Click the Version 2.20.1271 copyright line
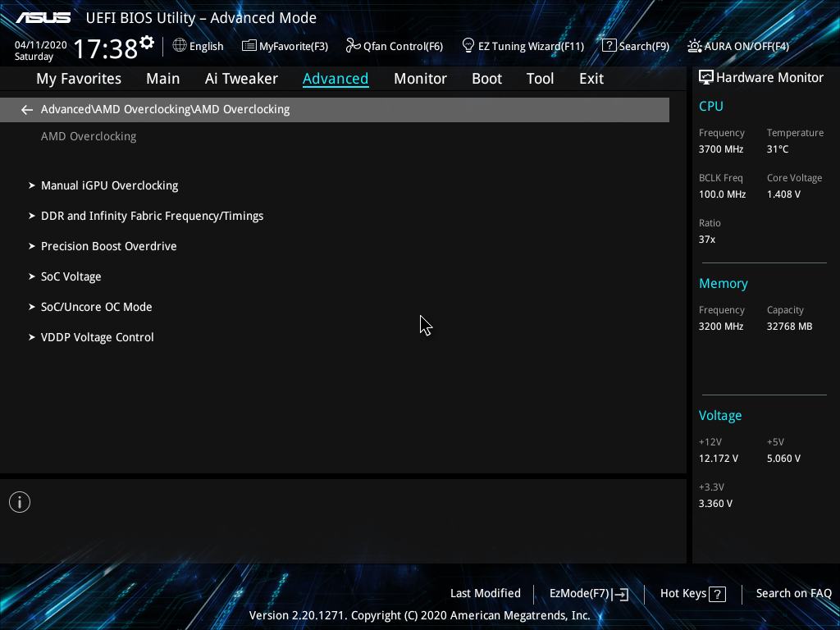This screenshot has width=840, height=630. pos(419,615)
